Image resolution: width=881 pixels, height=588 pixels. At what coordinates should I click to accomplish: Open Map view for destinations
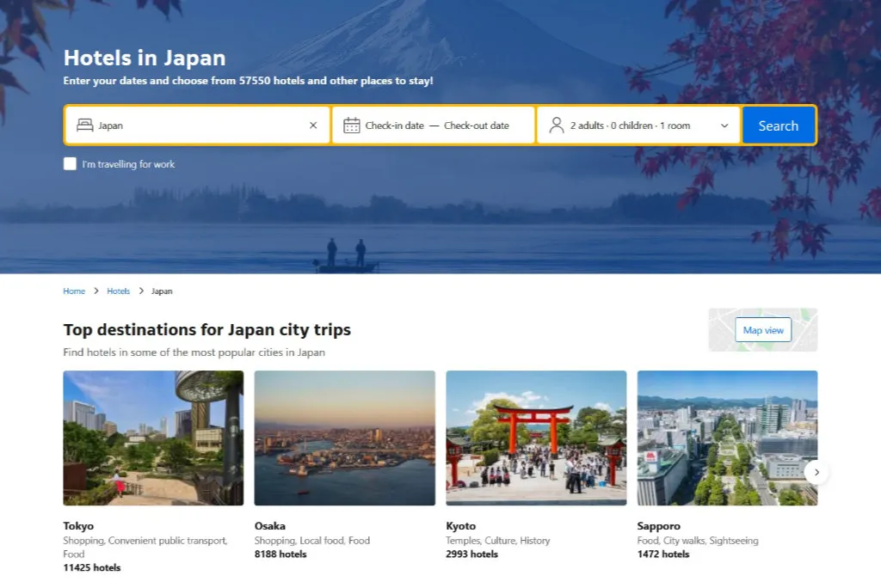[762, 329]
